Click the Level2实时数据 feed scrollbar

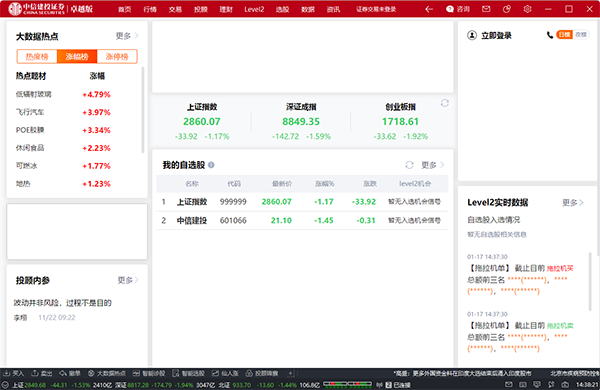[x=590, y=281]
